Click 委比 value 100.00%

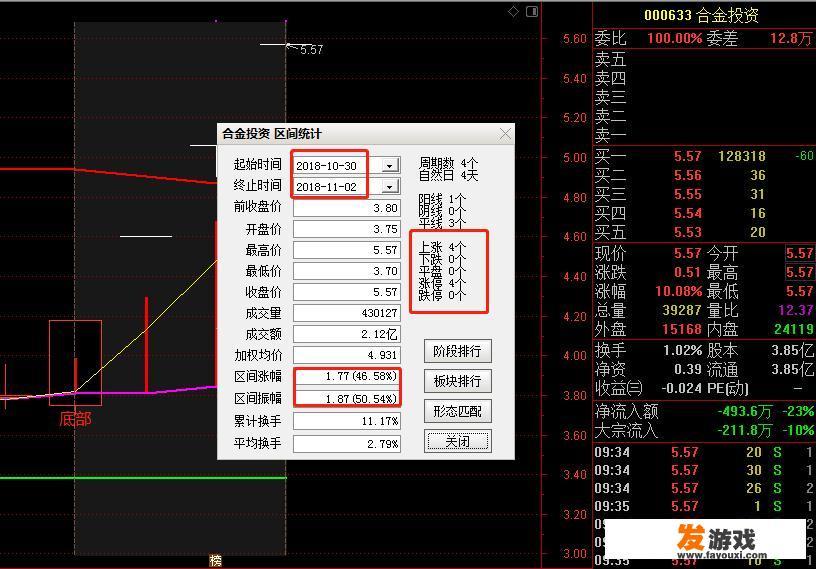pos(674,38)
